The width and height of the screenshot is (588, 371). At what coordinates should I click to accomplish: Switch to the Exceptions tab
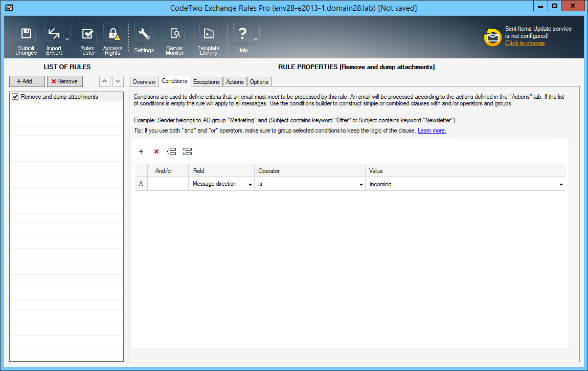[206, 82]
